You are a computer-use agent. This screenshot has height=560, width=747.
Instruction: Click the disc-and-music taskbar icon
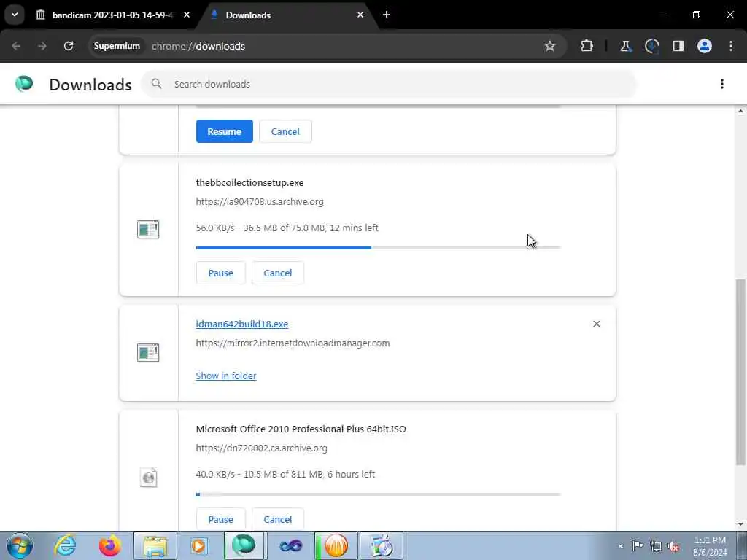(381, 545)
